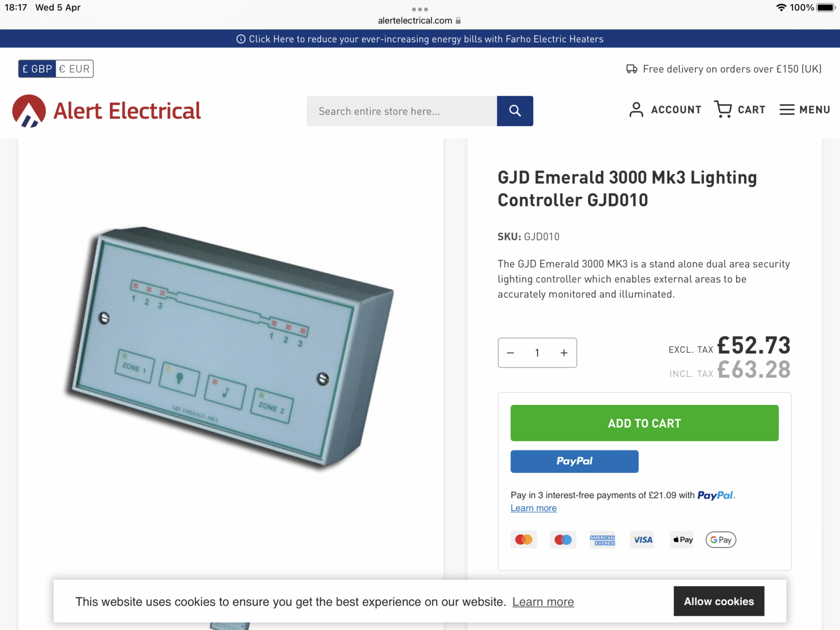The image size is (840, 630).
Task: Switch currency to EUR
Action: pos(75,69)
